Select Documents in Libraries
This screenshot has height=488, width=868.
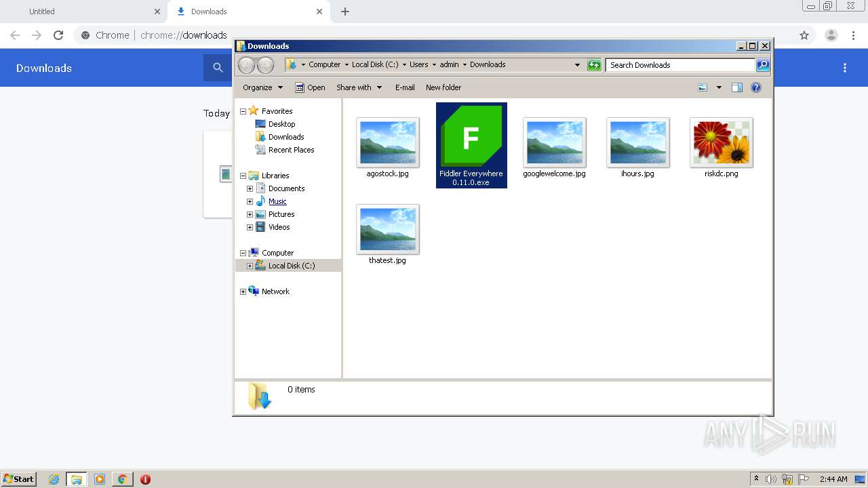click(x=286, y=188)
